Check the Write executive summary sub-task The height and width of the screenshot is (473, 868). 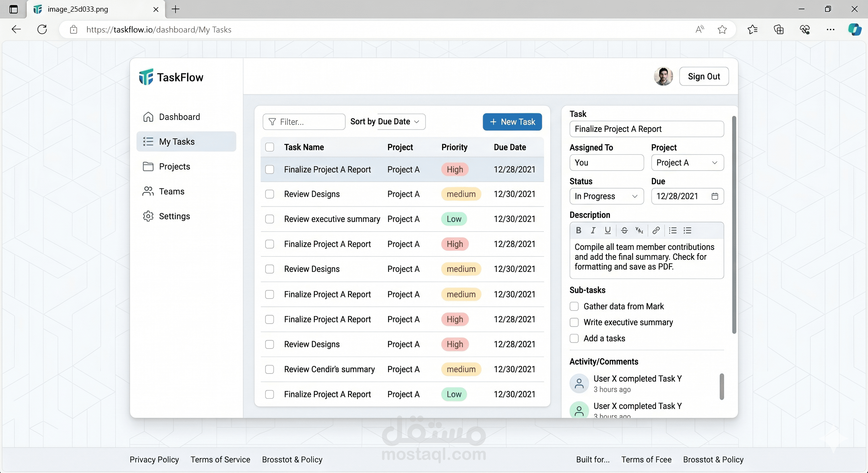[574, 322]
